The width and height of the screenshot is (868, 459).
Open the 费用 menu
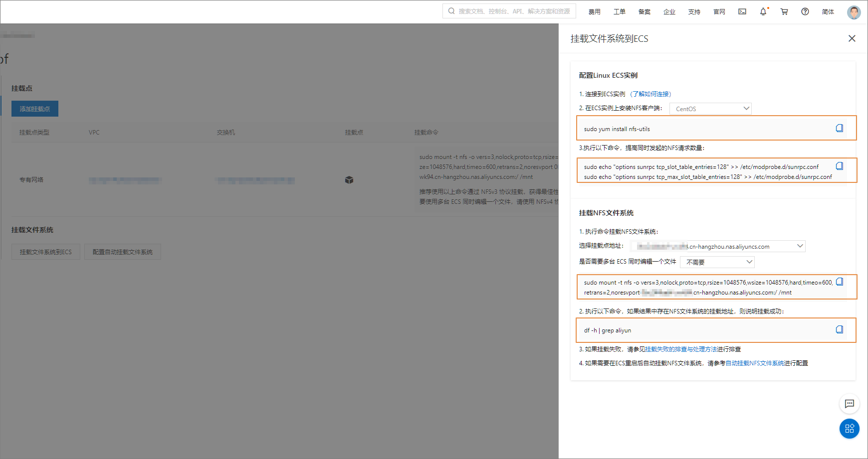(x=594, y=11)
